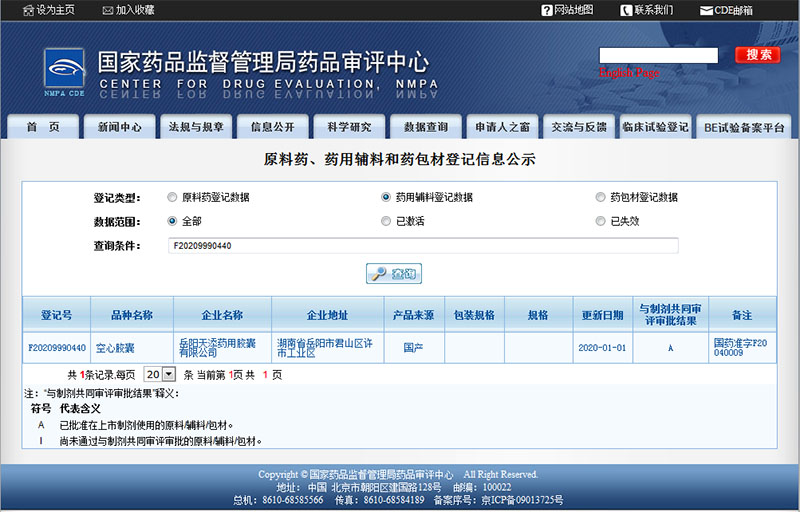The width and height of the screenshot is (800, 512).
Task: Click the 品种名称 column header
Action: tap(132, 315)
